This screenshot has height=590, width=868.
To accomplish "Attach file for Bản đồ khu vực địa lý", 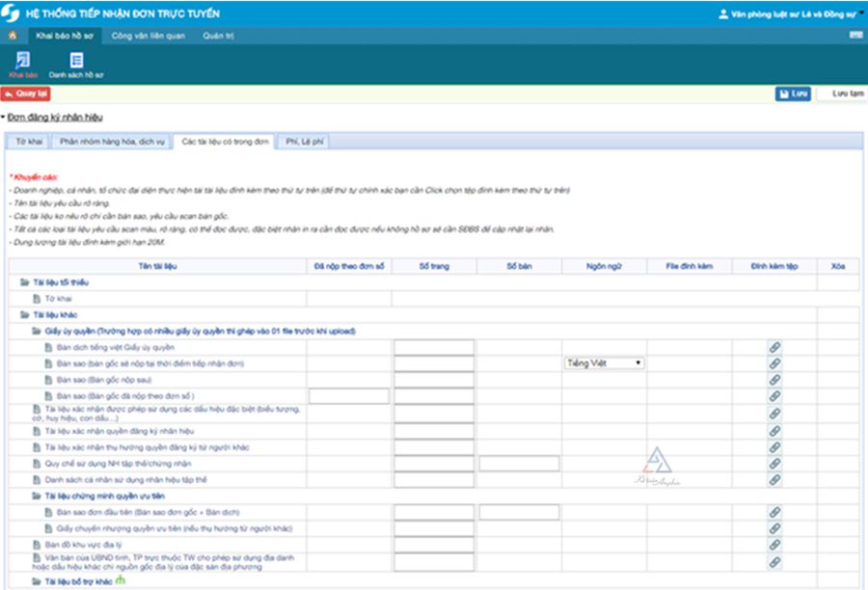I will [x=774, y=545].
